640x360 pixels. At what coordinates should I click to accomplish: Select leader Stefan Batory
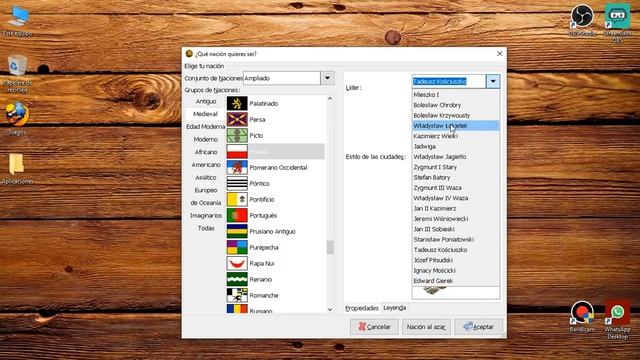click(x=456, y=178)
